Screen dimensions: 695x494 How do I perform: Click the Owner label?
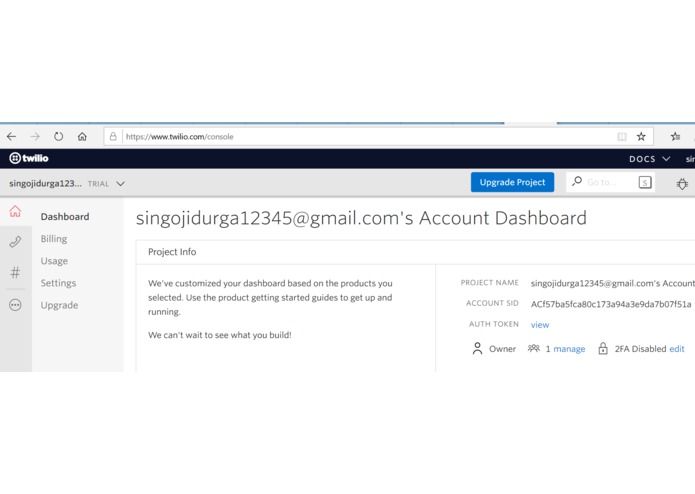(x=503, y=349)
